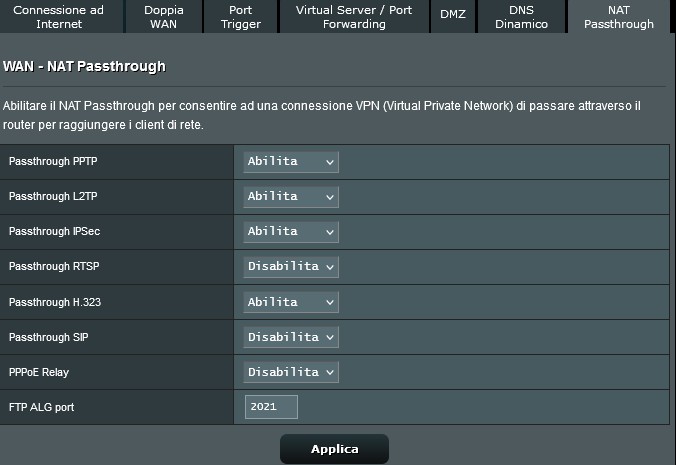
Task: Click the WAN - NAT Passthrough heading
Action: 84,67
